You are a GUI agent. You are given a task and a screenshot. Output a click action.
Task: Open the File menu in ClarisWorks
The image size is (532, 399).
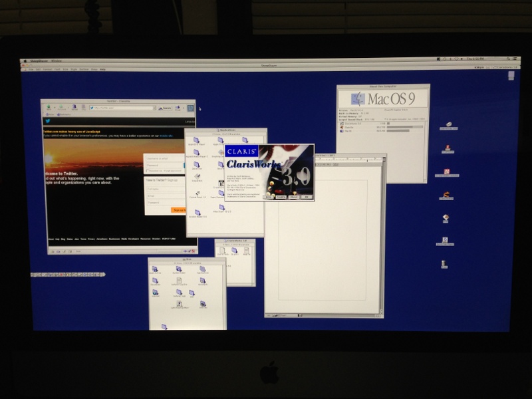click(x=31, y=69)
